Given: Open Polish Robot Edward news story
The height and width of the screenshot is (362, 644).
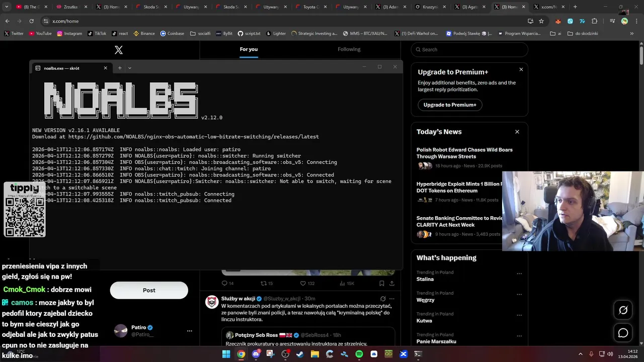Looking at the screenshot, I should [x=464, y=153].
